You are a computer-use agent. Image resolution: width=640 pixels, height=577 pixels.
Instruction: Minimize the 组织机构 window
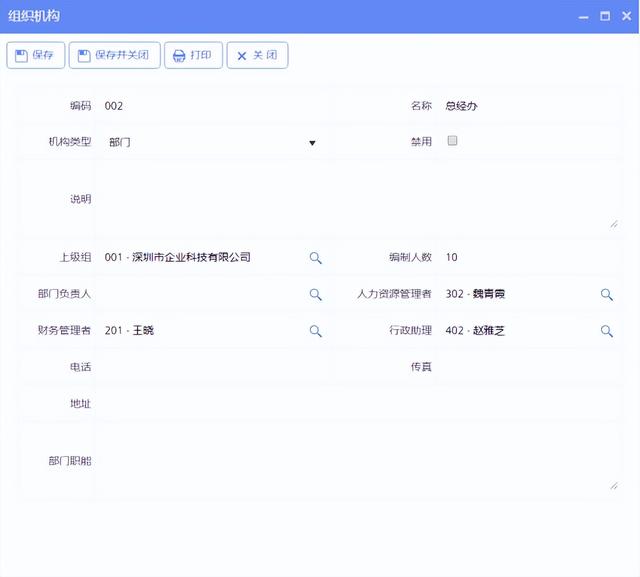click(x=584, y=17)
